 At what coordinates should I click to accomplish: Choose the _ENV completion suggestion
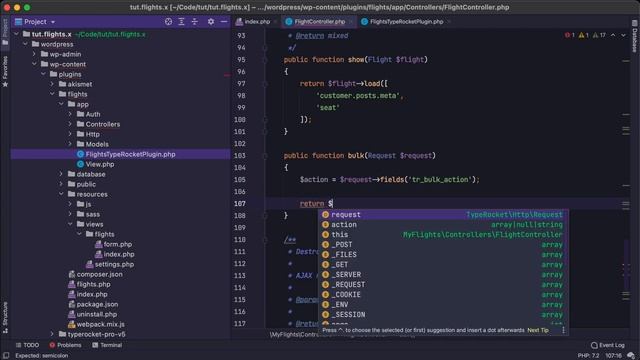pyautogui.click(x=442, y=304)
